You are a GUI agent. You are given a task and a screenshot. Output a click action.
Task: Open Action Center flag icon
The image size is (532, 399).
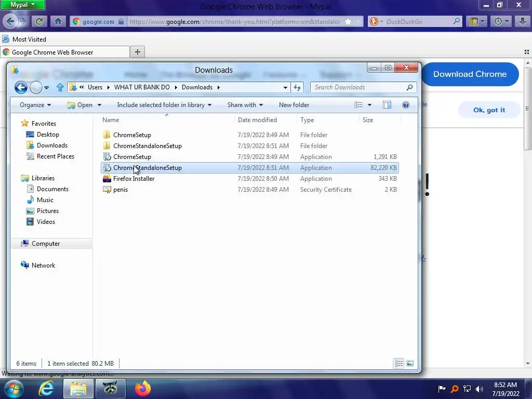click(x=442, y=389)
